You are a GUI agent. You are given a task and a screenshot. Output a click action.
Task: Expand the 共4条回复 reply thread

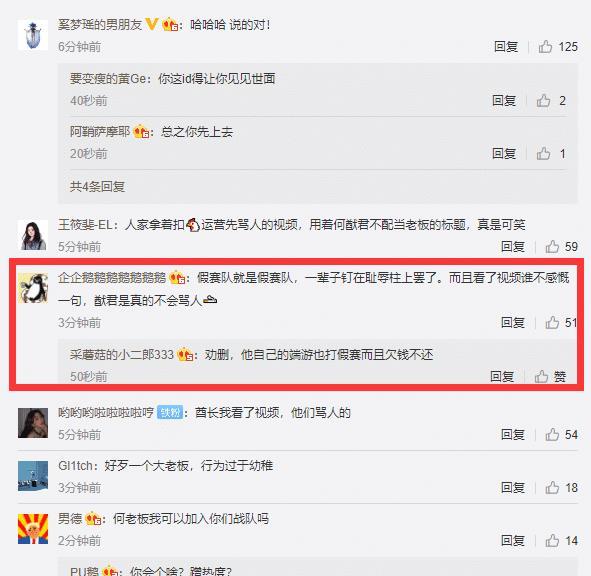click(97, 187)
